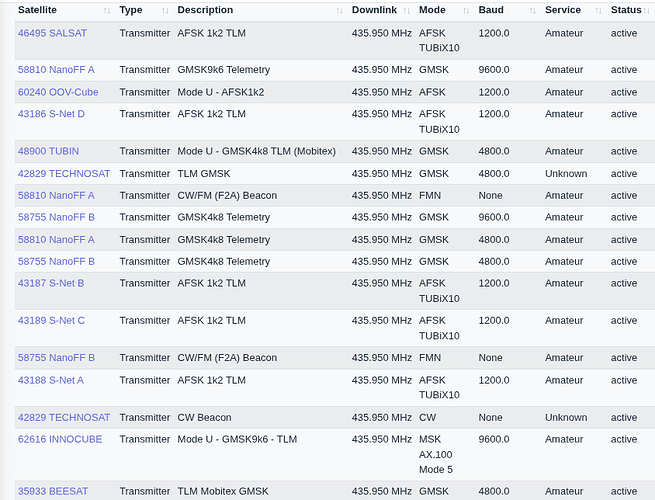Visit the 48900 TUBIN satellite page
The image size is (655, 500).
pos(48,151)
